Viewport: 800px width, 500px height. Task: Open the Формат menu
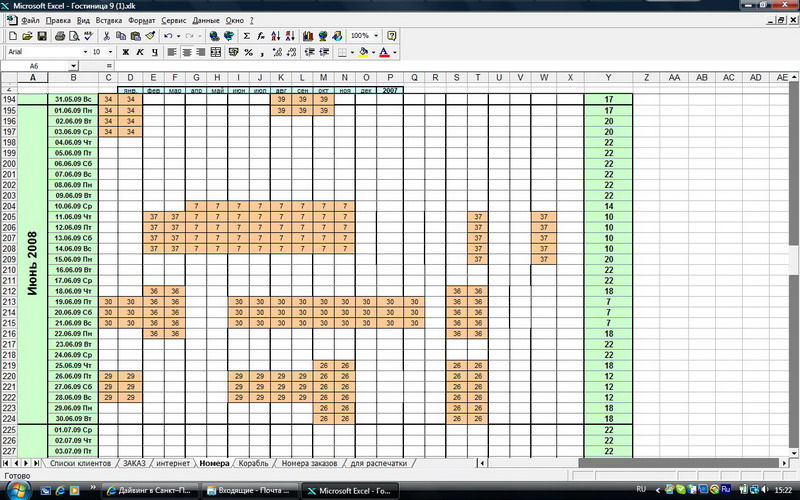(142, 20)
